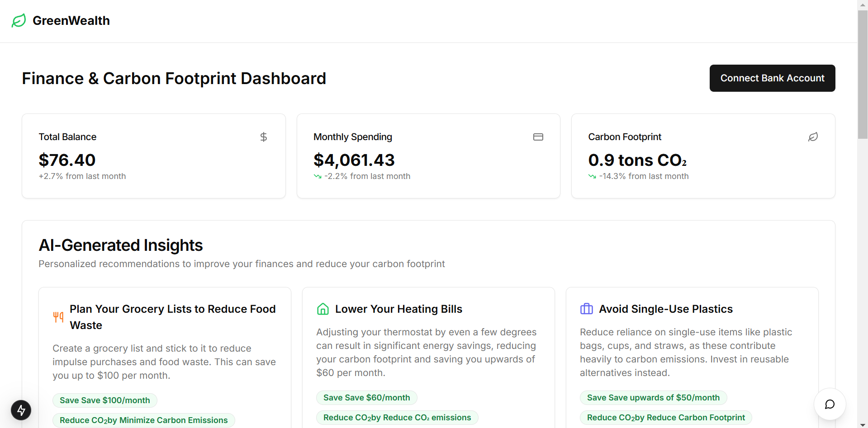Click the Save upwards of $50/month badge
Viewport: 868px width, 428px height.
653,398
